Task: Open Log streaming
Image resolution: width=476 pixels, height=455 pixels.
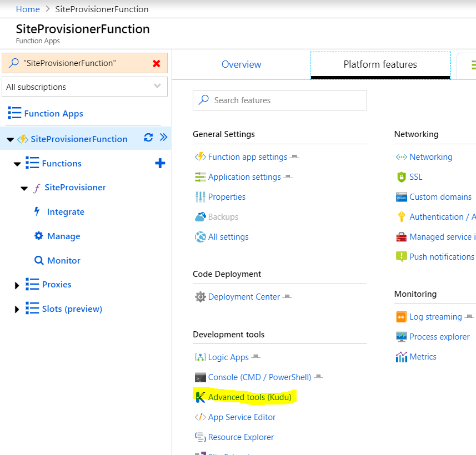Action: tap(435, 317)
